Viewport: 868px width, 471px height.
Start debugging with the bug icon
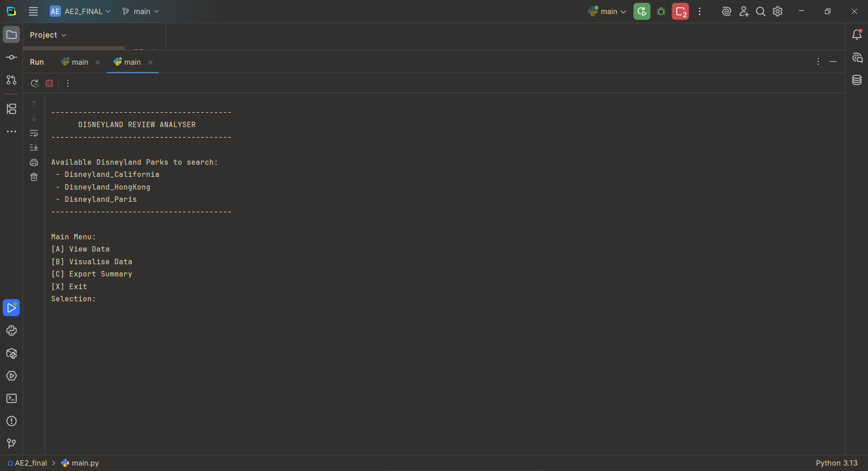(x=661, y=11)
